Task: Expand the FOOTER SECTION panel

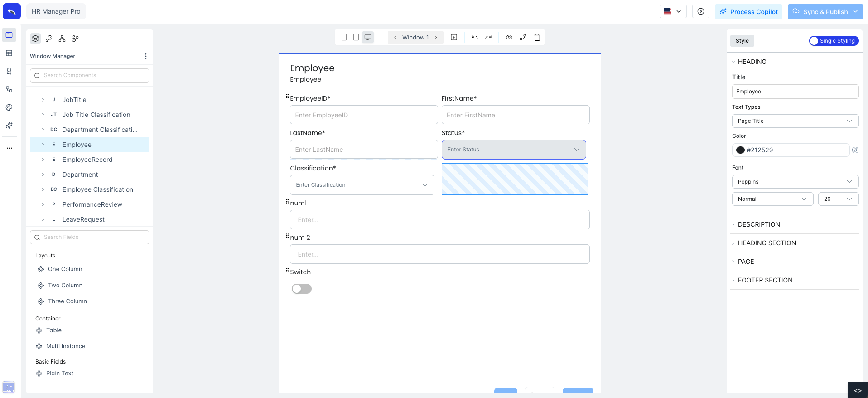Action: click(x=795, y=280)
